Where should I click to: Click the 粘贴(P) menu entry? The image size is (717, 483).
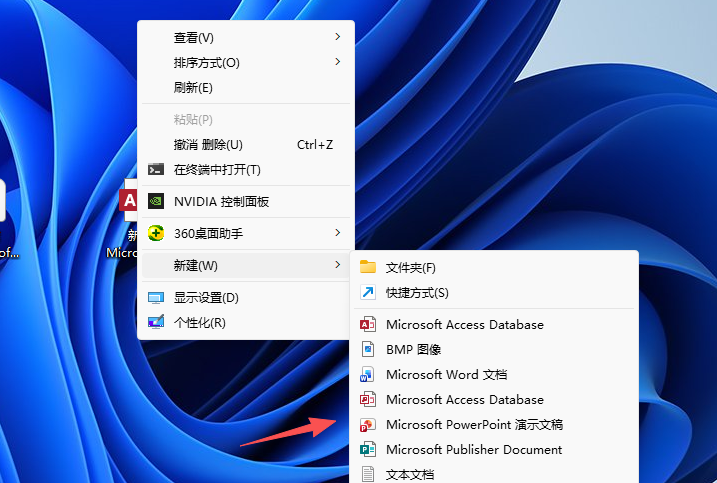[x=246, y=119]
